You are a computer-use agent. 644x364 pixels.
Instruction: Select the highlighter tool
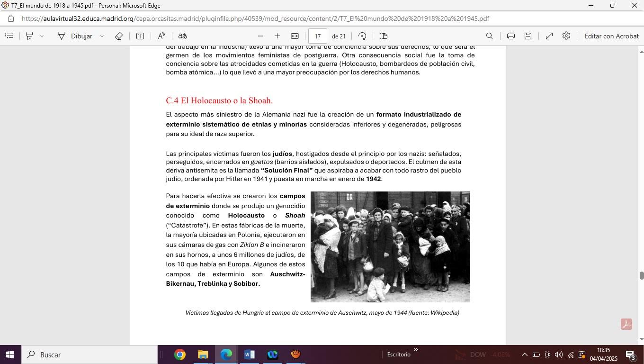pos(29,36)
